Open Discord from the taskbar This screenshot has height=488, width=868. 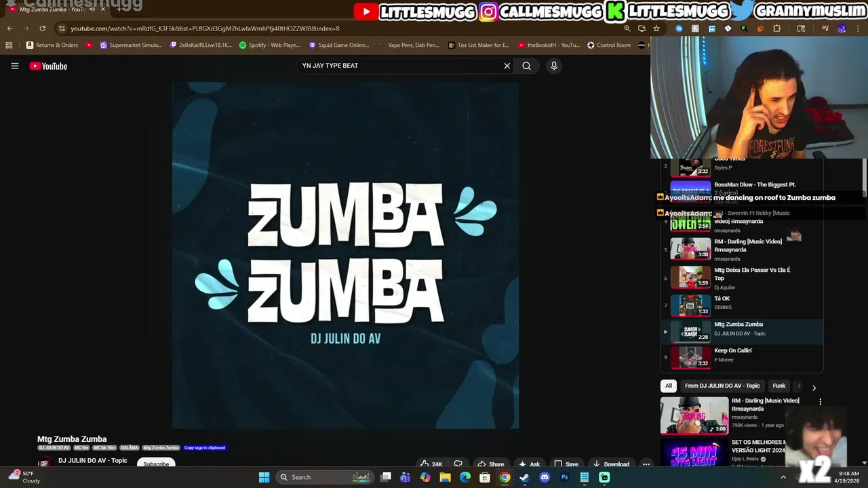pyautogui.click(x=544, y=477)
